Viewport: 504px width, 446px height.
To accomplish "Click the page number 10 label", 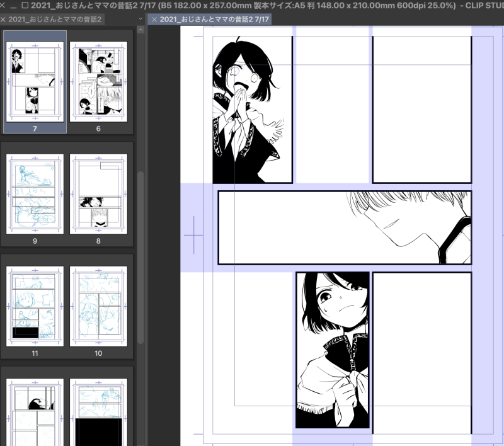I will coord(98,353).
